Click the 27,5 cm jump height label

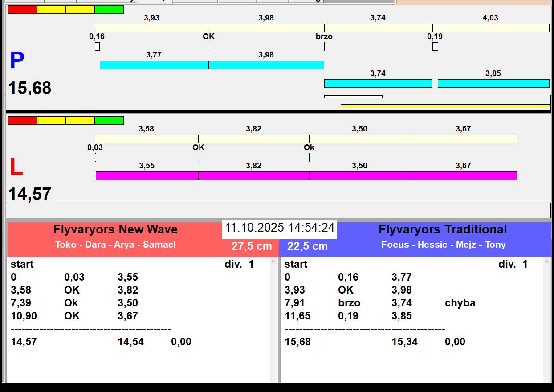point(251,246)
